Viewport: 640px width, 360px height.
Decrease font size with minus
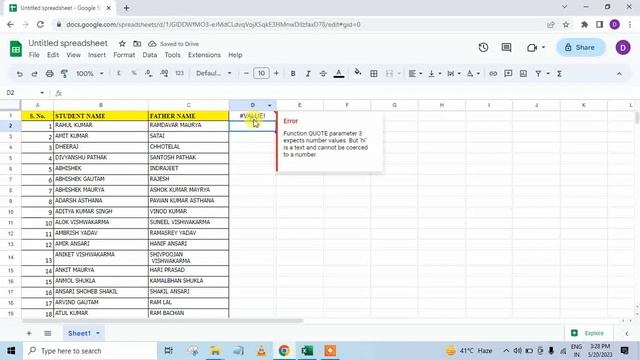[x=246, y=73]
